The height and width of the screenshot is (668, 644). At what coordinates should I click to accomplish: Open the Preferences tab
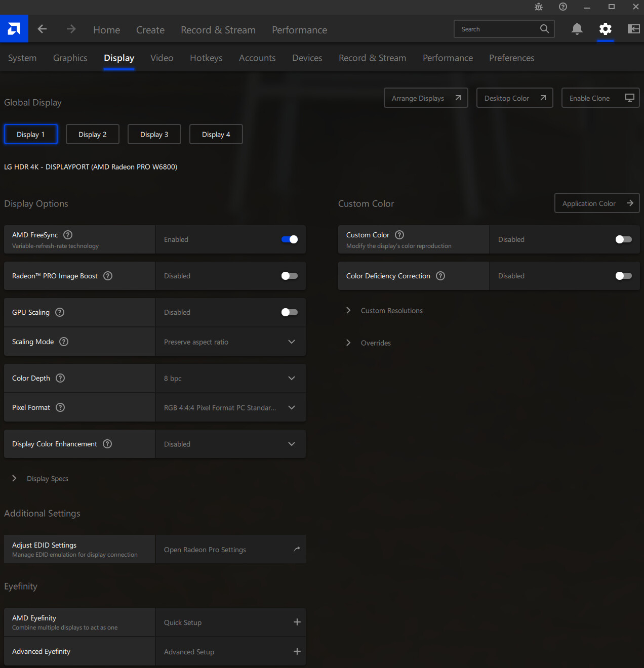(512, 58)
